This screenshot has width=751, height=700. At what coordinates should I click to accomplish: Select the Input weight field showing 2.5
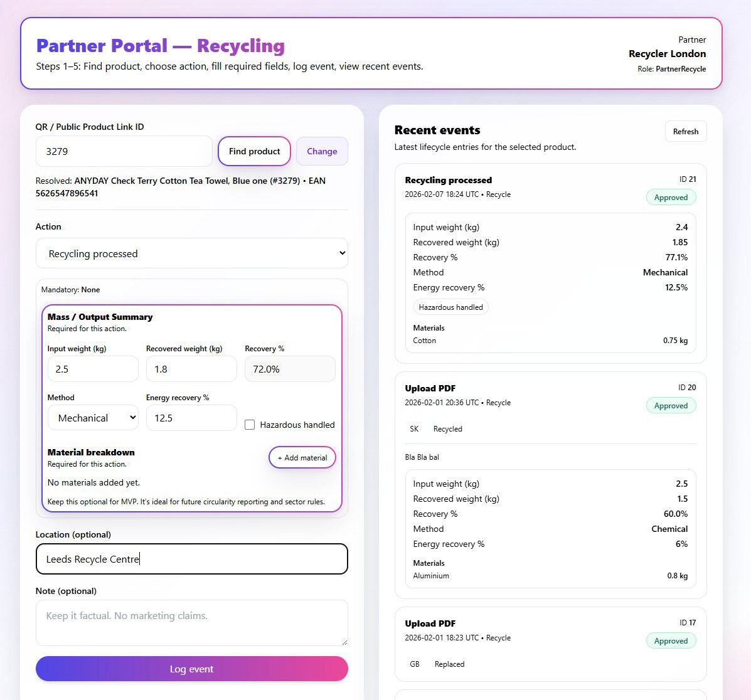pos(93,369)
